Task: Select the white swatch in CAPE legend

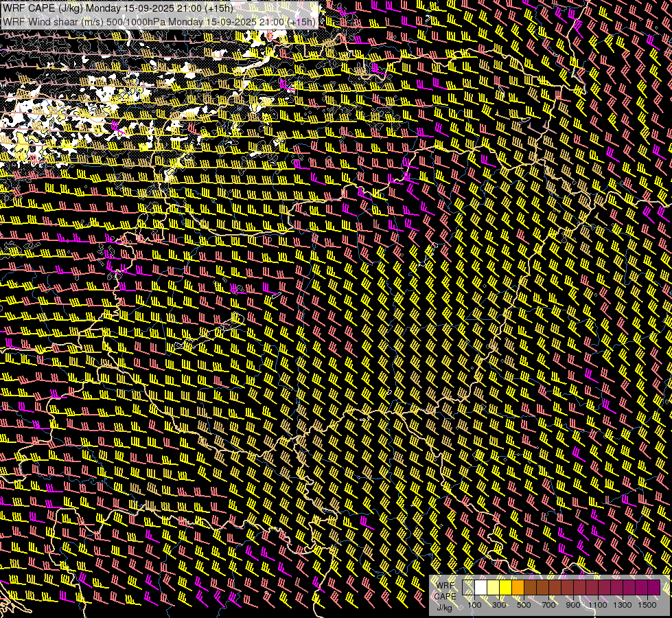Action: point(481,588)
